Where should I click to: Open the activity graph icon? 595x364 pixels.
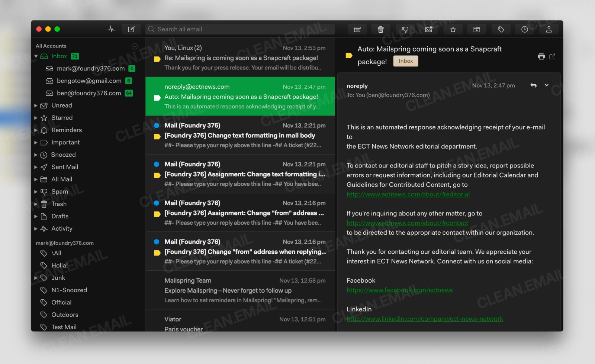point(111,29)
